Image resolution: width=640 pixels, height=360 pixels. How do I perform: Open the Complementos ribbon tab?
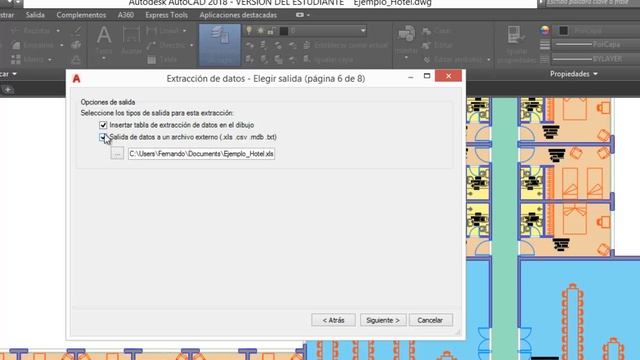[x=81, y=15]
